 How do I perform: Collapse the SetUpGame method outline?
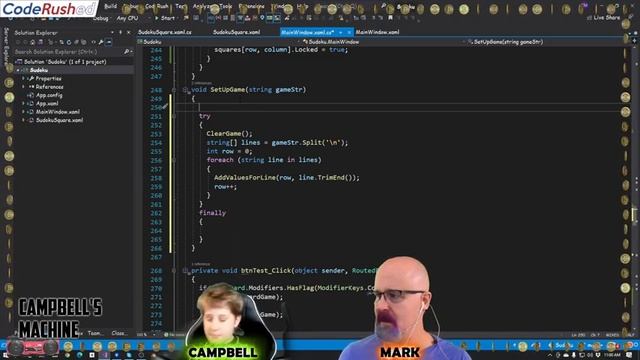[x=174, y=90]
